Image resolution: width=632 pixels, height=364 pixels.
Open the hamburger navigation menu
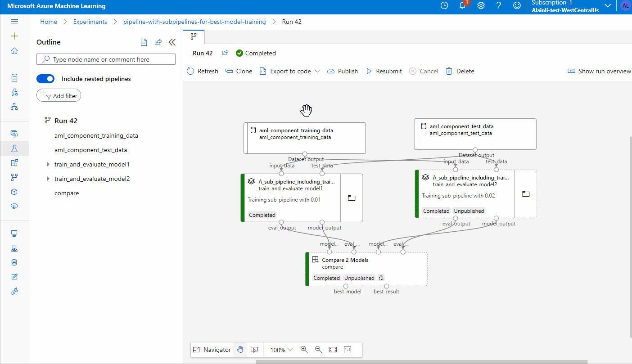pyautogui.click(x=14, y=22)
